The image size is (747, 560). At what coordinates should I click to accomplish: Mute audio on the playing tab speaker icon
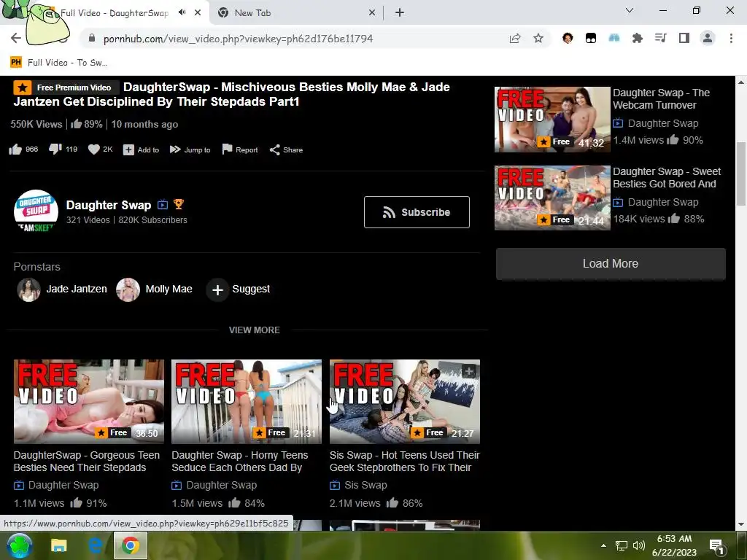click(x=182, y=12)
